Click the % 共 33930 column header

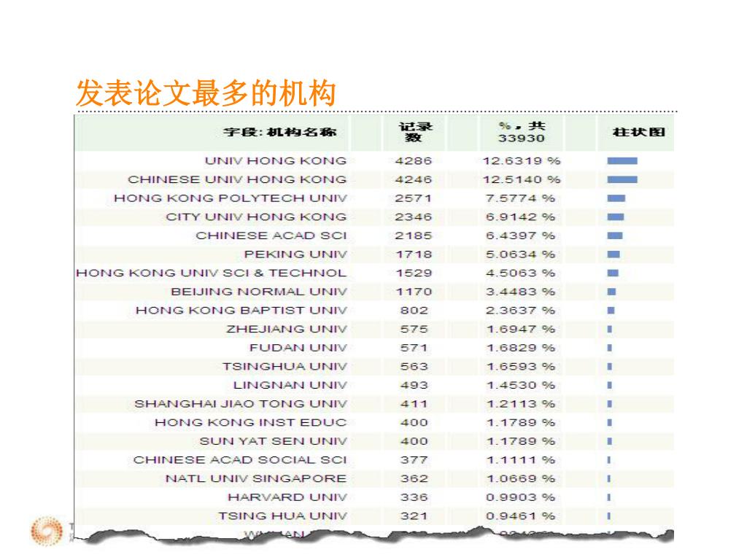pos(522,132)
